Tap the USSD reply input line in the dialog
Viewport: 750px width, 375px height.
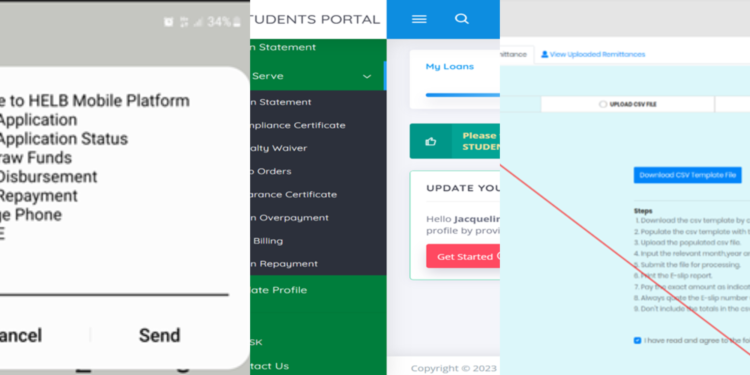pyautogui.click(x=114, y=295)
